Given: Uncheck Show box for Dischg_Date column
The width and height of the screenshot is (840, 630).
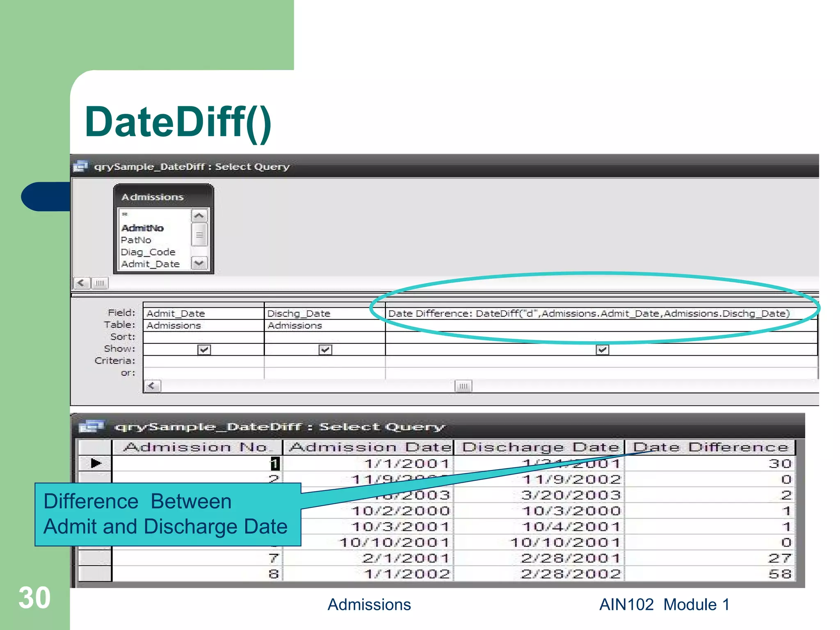Looking at the screenshot, I should [x=325, y=349].
